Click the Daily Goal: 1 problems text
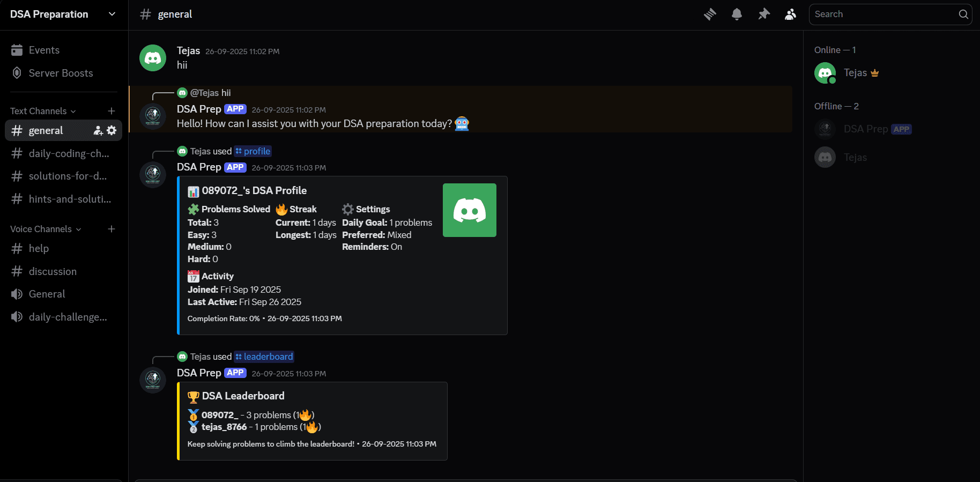Screen dimensions: 980x482 pos(387,223)
